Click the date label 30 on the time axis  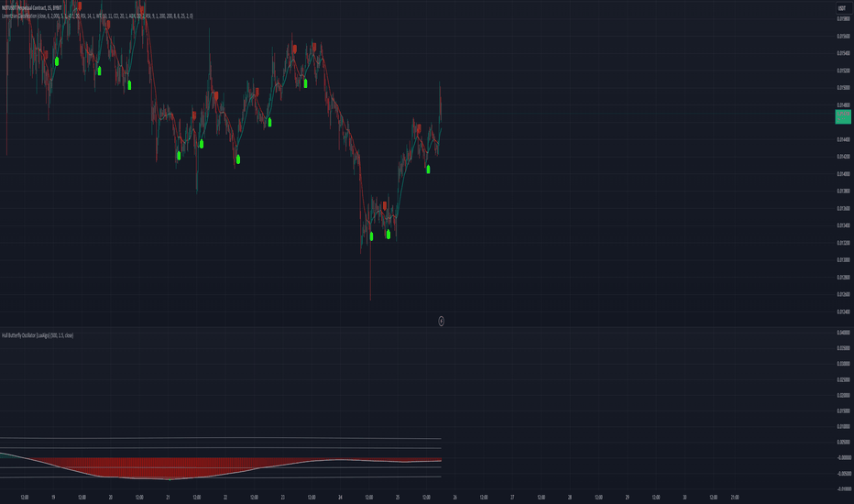pos(684,498)
